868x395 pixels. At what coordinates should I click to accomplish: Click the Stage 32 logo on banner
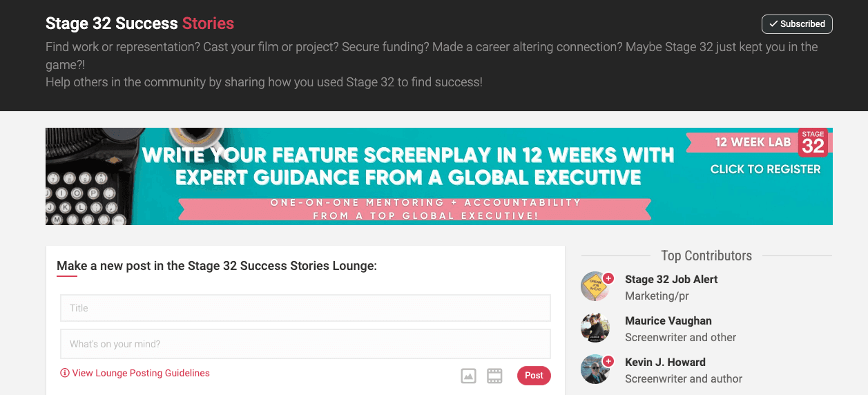[x=813, y=142]
